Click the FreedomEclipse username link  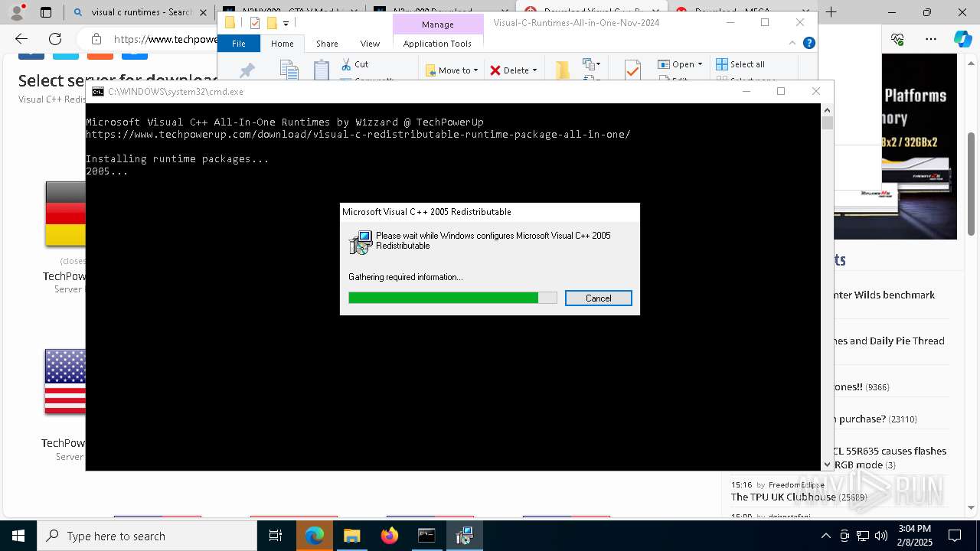point(796,485)
